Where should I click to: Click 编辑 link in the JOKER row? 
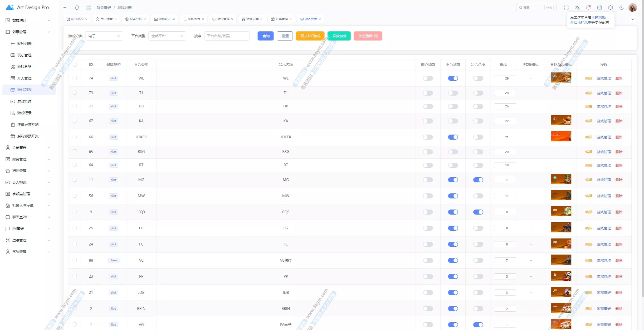tap(588, 137)
